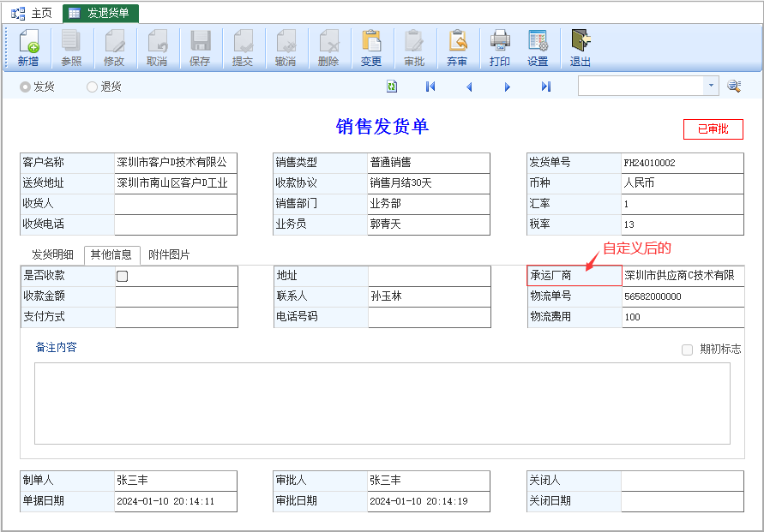Go to previous record arrow
The image size is (764, 532).
coord(469,87)
